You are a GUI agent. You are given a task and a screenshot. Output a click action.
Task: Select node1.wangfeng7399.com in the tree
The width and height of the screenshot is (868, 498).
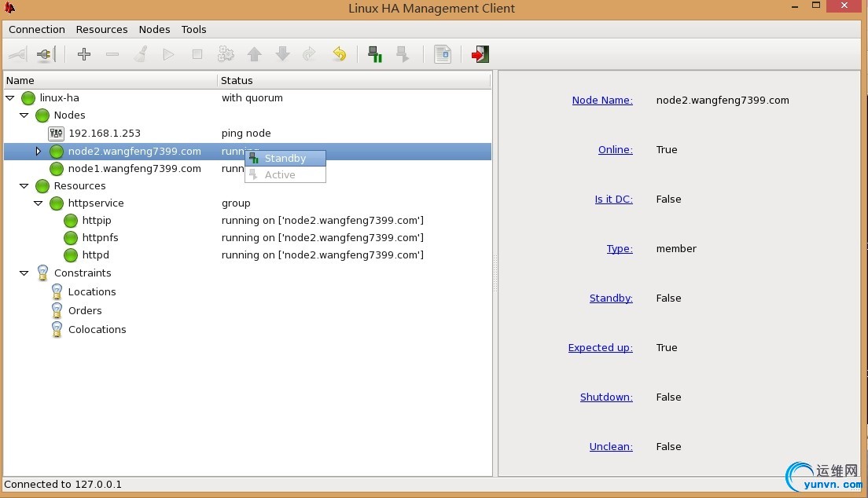click(x=134, y=169)
